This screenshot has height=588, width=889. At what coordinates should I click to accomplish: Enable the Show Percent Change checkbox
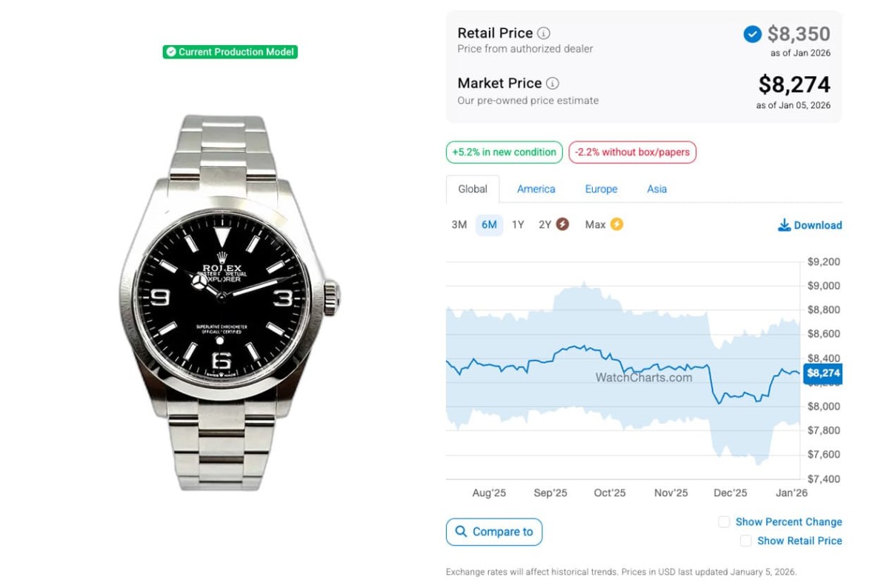pyautogui.click(x=724, y=522)
